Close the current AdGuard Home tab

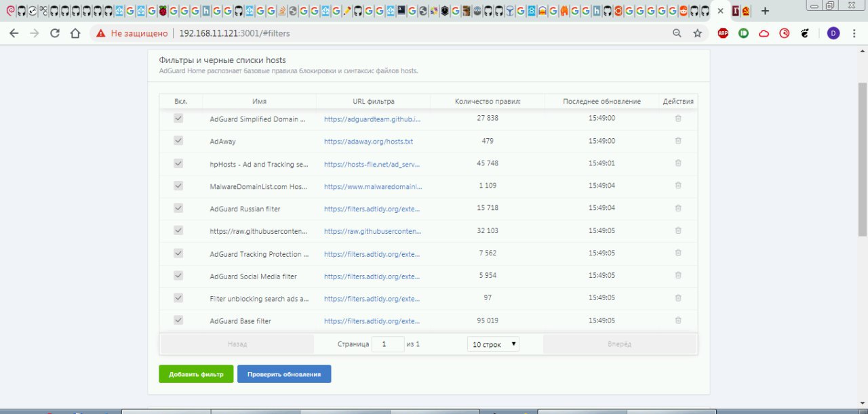pos(720,11)
